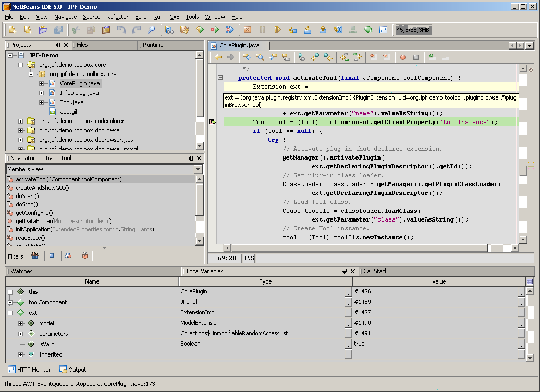Screen dimensions: 540x392
Task: Click the Comment lines icon in editor toolbar
Action: tap(432, 57)
